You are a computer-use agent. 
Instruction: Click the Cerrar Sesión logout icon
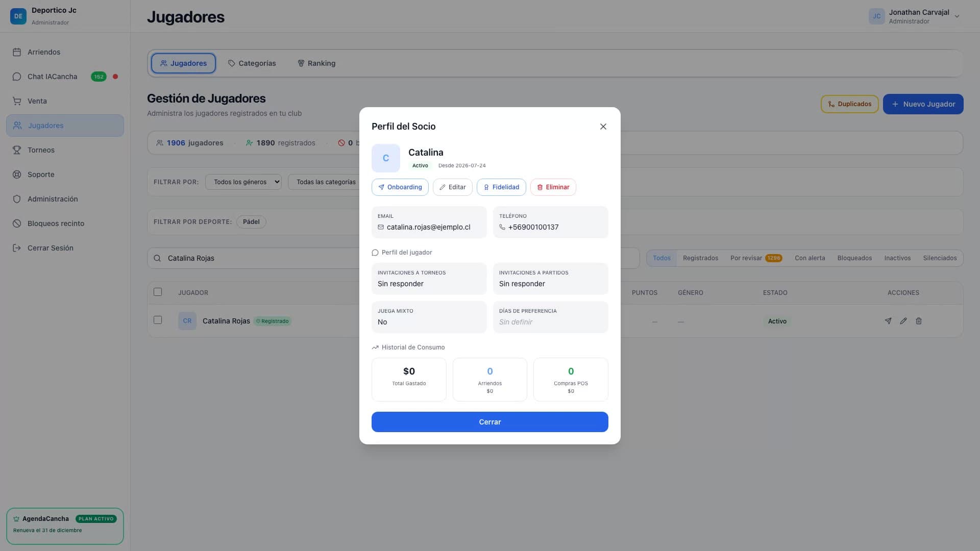point(17,248)
